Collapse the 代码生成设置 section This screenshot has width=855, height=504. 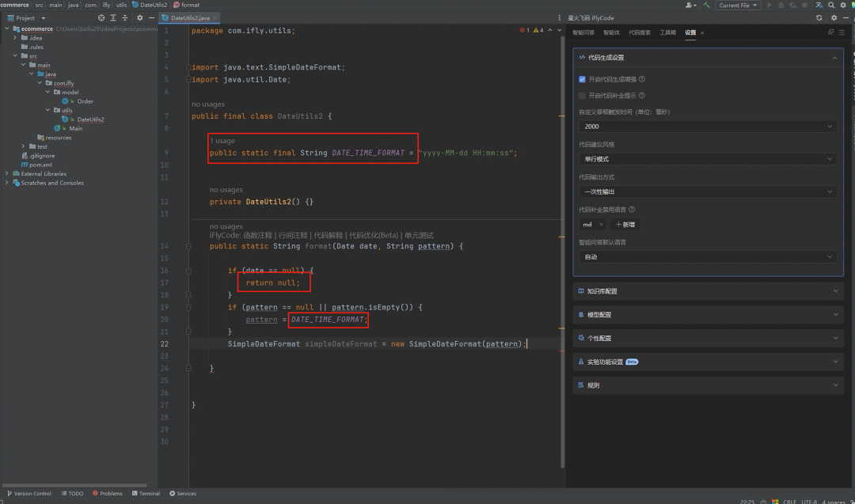point(834,58)
